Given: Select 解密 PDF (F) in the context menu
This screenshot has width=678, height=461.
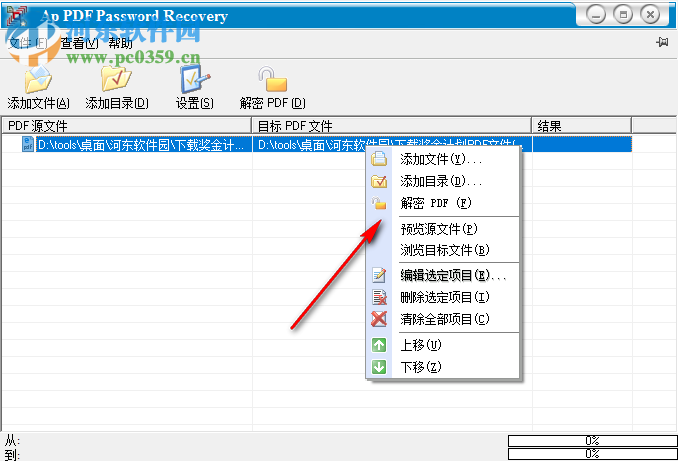Looking at the screenshot, I should point(436,203).
